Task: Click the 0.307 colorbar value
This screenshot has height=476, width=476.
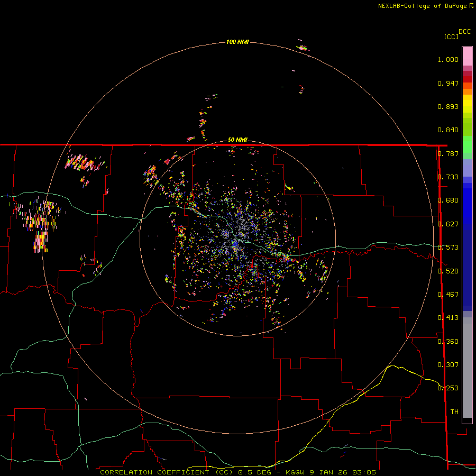Action: (448, 364)
